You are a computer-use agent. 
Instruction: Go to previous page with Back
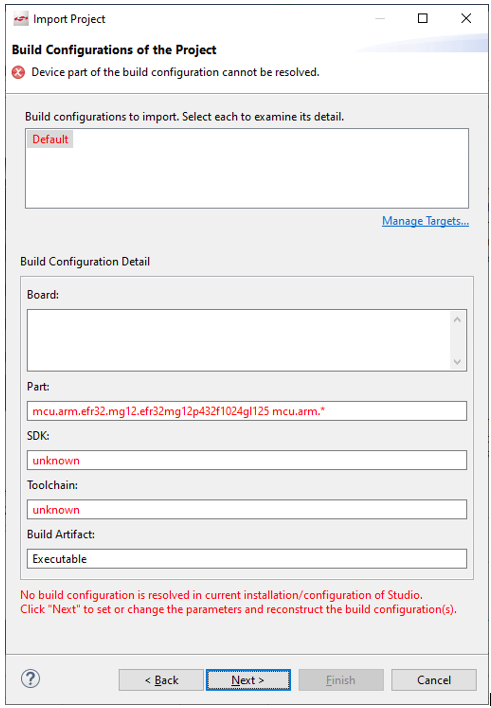pos(161,680)
